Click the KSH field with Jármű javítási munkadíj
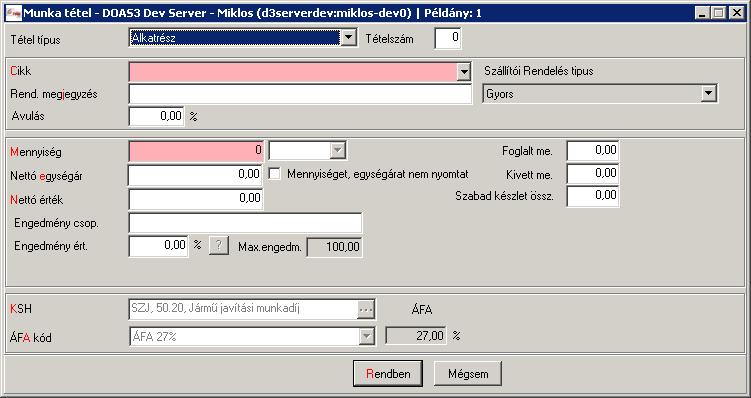The height and width of the screenshot is (398, 751). coord(243,309)
